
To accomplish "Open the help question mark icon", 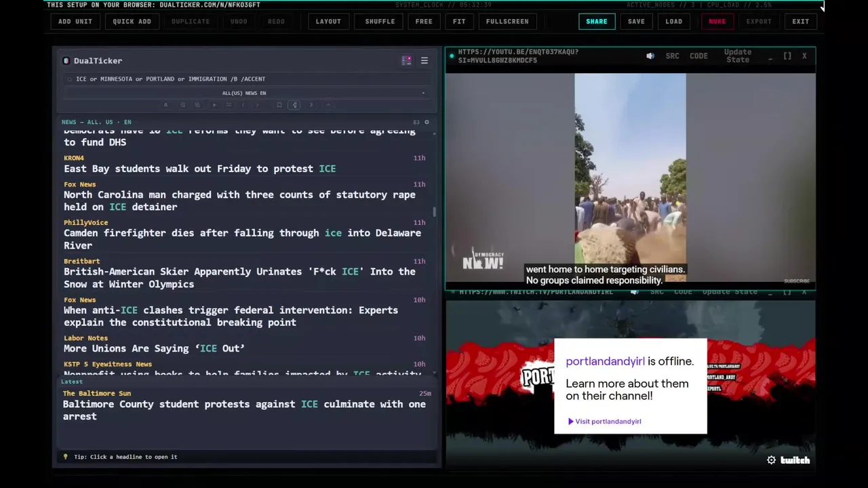I will [x=311, y=105].
